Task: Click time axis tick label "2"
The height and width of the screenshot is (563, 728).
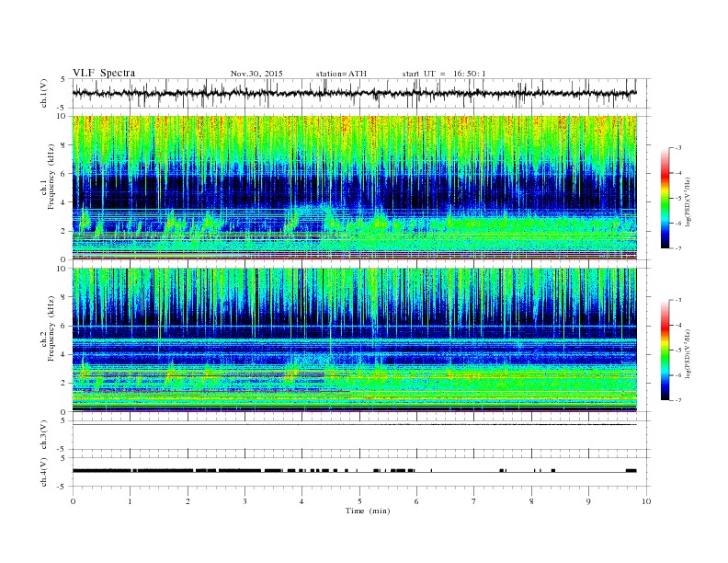Action: click(188, 501)
